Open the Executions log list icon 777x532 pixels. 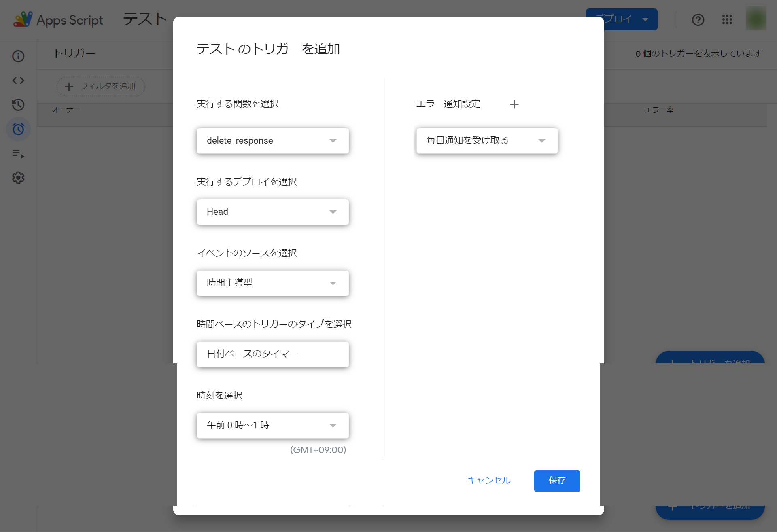18,154
